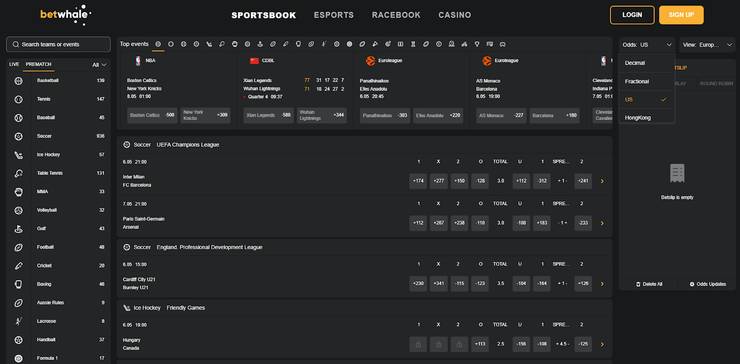The image size is (740, 364).
Task: Open the SPORTSBOOK section
Action: (264, 15)
